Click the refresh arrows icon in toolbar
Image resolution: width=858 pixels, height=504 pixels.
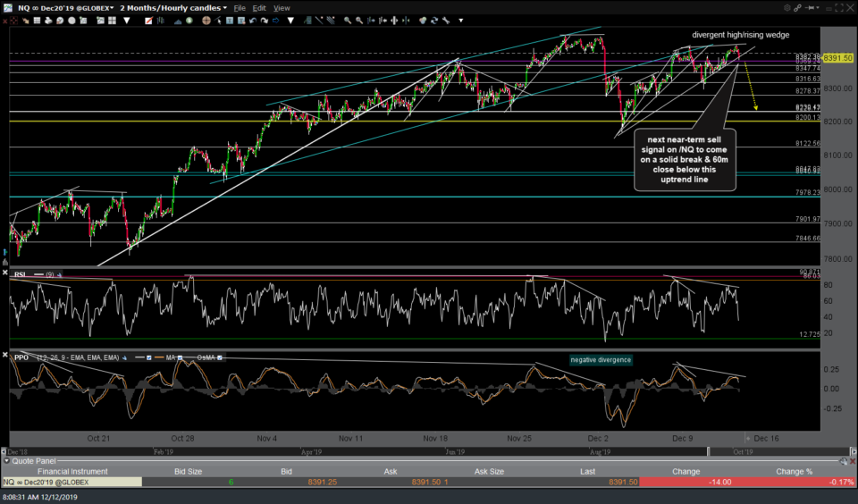tap(434, 21)
